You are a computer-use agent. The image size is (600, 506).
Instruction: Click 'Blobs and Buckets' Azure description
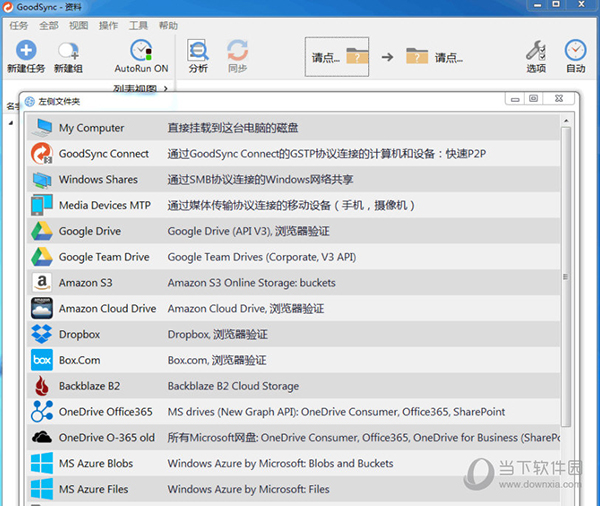351,463
